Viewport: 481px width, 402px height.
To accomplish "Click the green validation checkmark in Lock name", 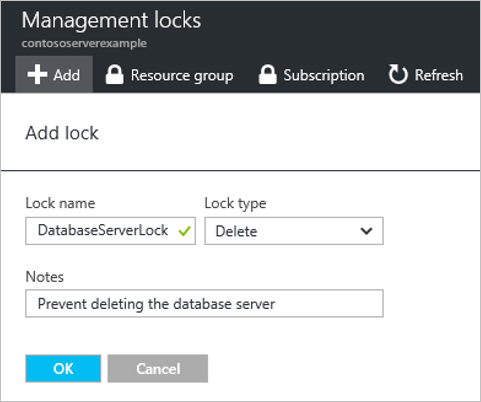I will pyautogui.click(x=184, y=231).
